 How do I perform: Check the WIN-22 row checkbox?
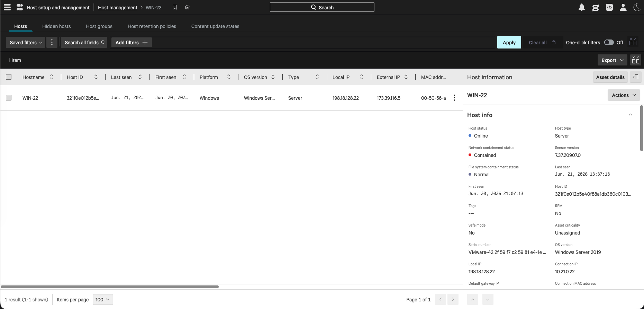coord(9,98)
